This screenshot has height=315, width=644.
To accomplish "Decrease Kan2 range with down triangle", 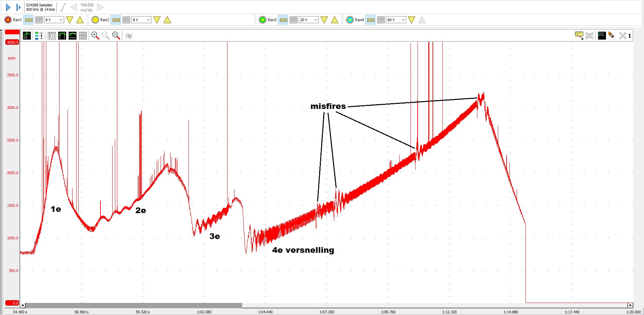I will (157, 20).
